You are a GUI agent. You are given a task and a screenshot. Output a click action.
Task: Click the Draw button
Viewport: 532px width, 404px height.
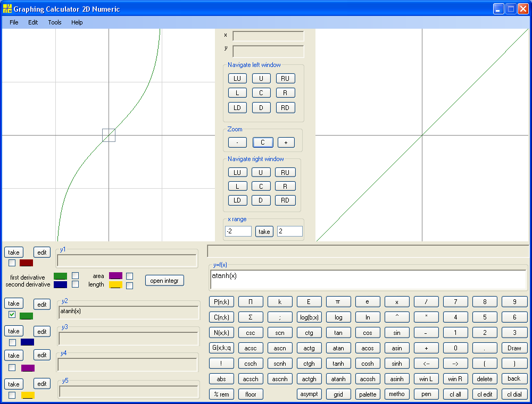point(514,348)
